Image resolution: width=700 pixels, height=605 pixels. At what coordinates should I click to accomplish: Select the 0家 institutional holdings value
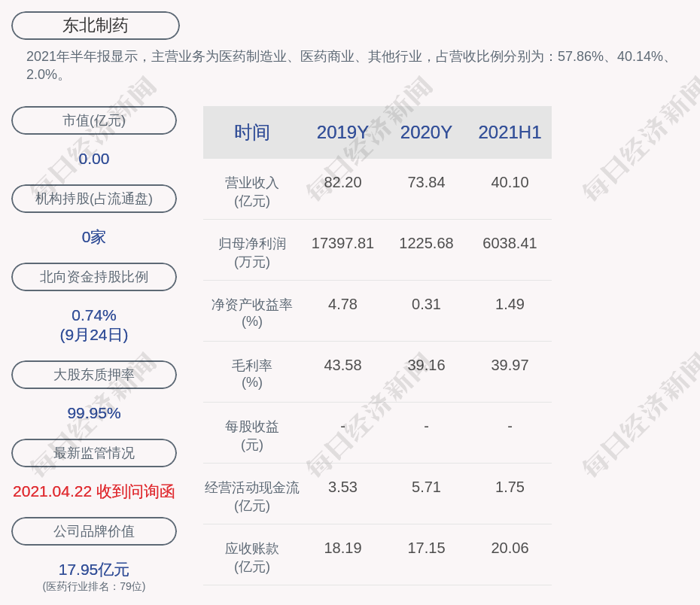[x=94, y=237]
